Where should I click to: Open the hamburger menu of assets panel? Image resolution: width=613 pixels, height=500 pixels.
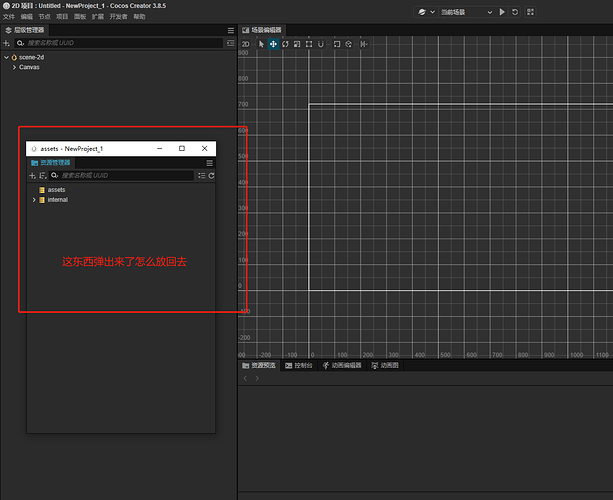(x=209, y=162)
